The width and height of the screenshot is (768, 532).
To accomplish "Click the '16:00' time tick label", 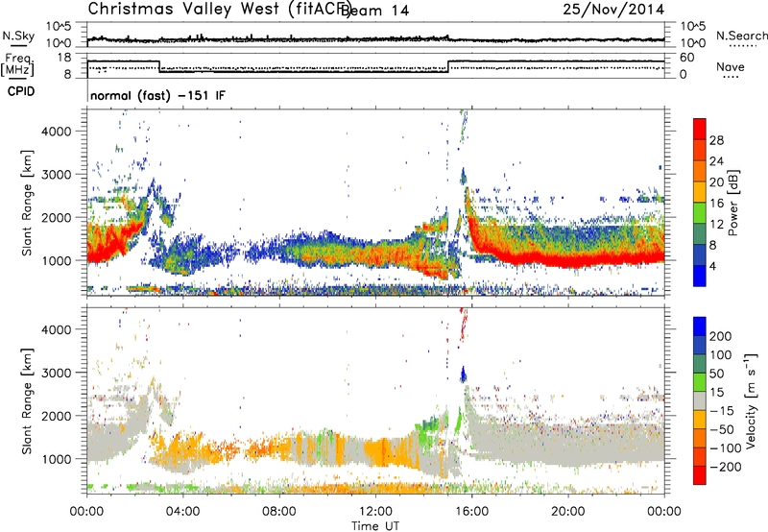I will click(x=471, y=512).
